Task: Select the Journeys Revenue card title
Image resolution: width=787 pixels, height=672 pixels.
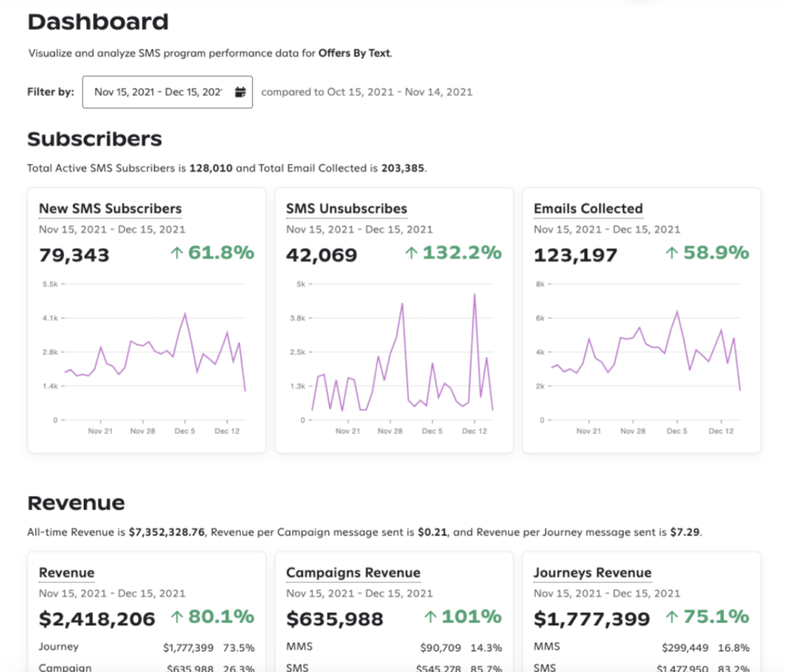Action: tap(592, 573)
